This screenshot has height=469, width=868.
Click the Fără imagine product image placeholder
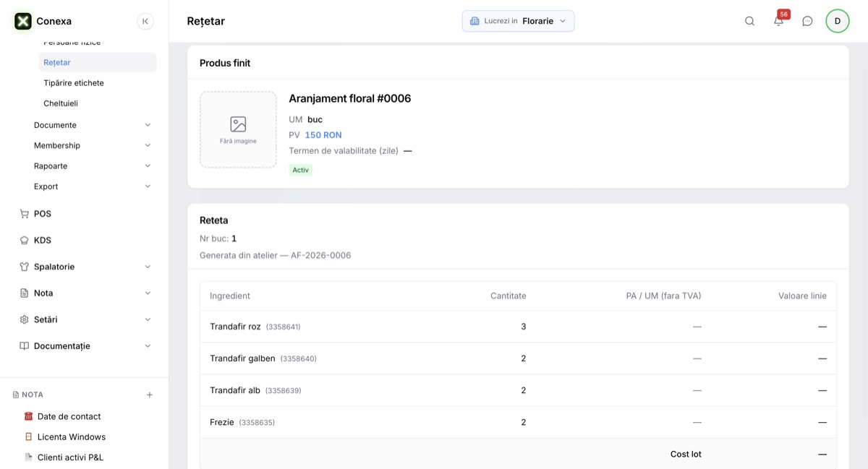click(x=238, y=129)
